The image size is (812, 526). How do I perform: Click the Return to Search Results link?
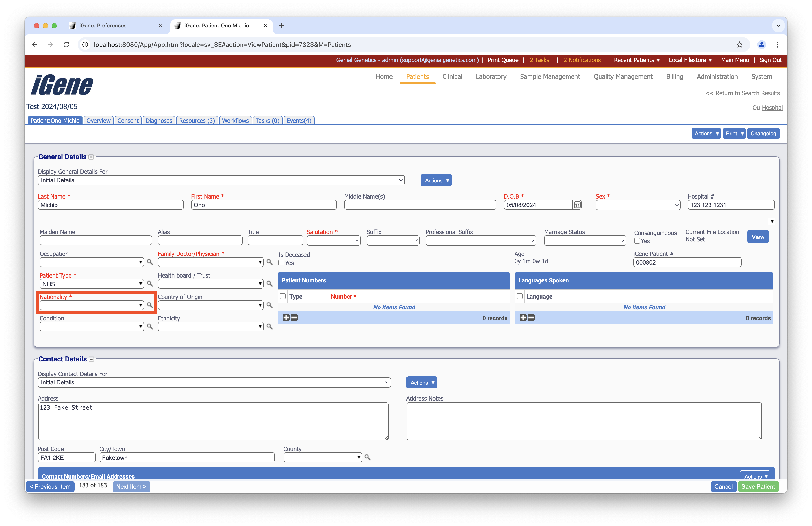point(742,93)
